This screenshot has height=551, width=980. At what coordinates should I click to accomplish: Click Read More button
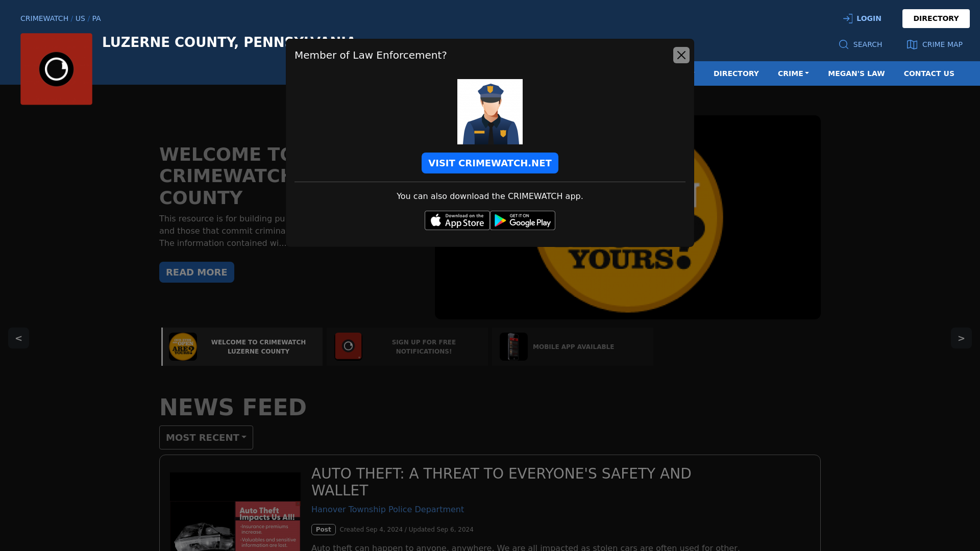197,272
